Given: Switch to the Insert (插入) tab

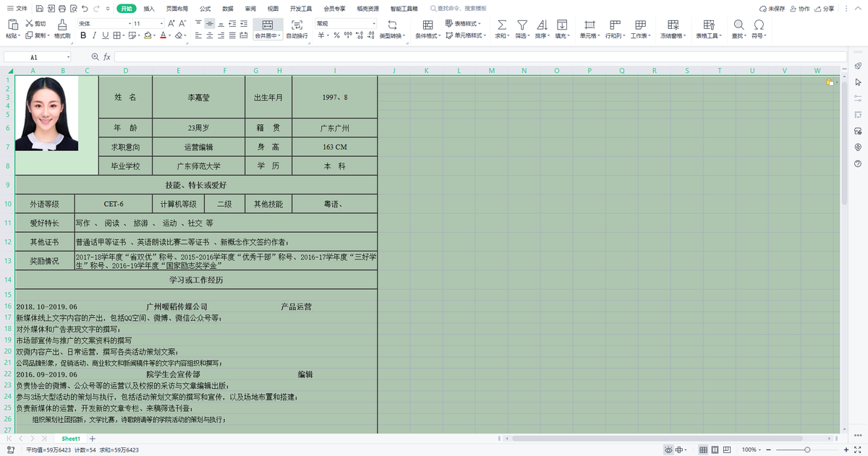Looking at the screenshot, I should (149, 9).
